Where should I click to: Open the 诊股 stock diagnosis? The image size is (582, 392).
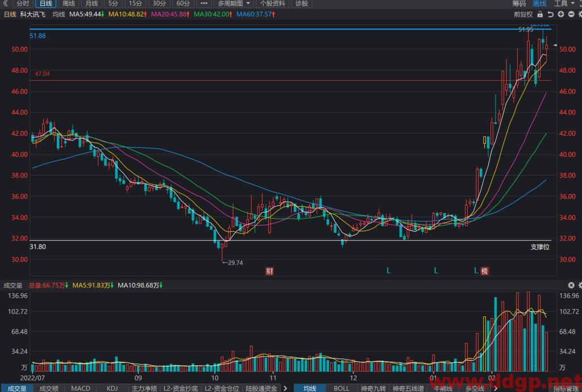pos(302,4)
